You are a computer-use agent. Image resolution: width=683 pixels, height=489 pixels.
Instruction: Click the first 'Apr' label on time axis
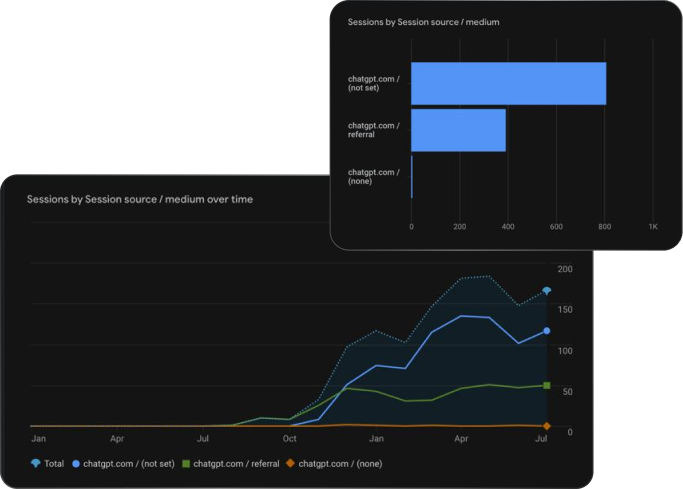tap(117, 438)
